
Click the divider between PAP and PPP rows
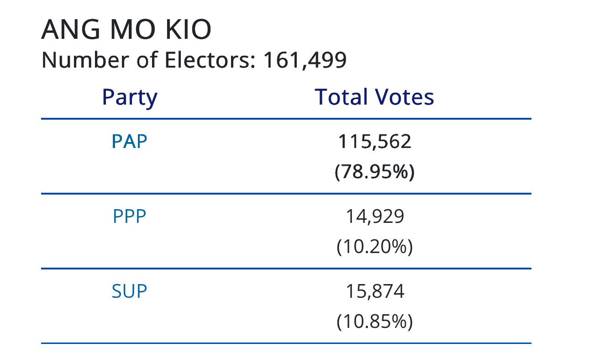click(286, 194)
